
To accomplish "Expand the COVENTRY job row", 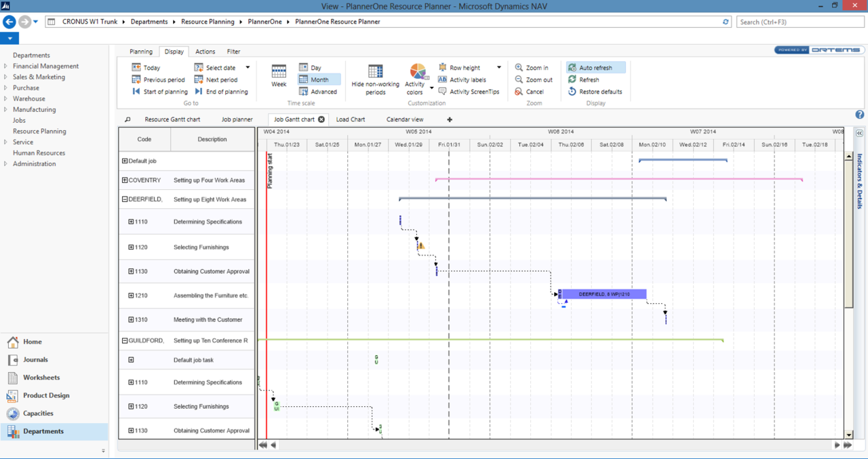I will (x=125, y=180).
